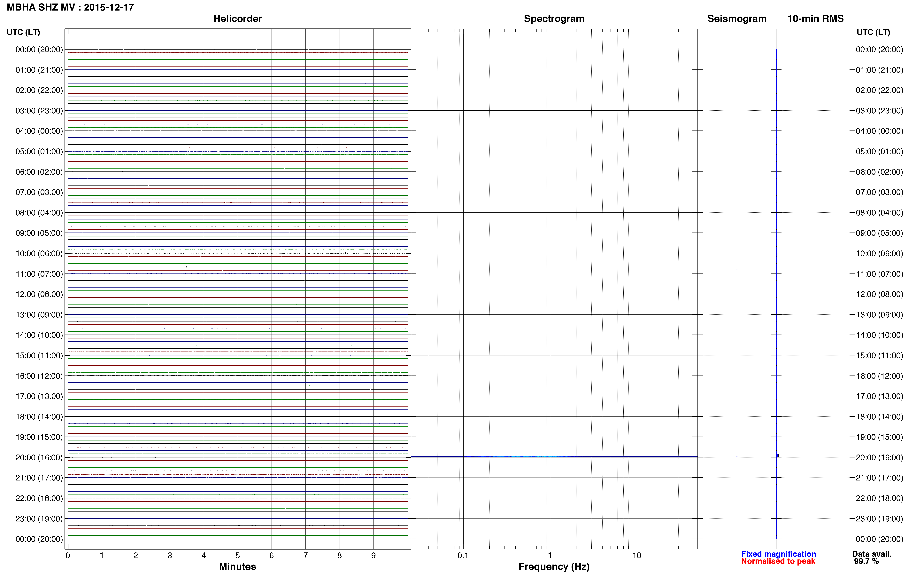
Task: Click left-axis time label '01:00 (21:00)'
Action: [x=39, y=70]
